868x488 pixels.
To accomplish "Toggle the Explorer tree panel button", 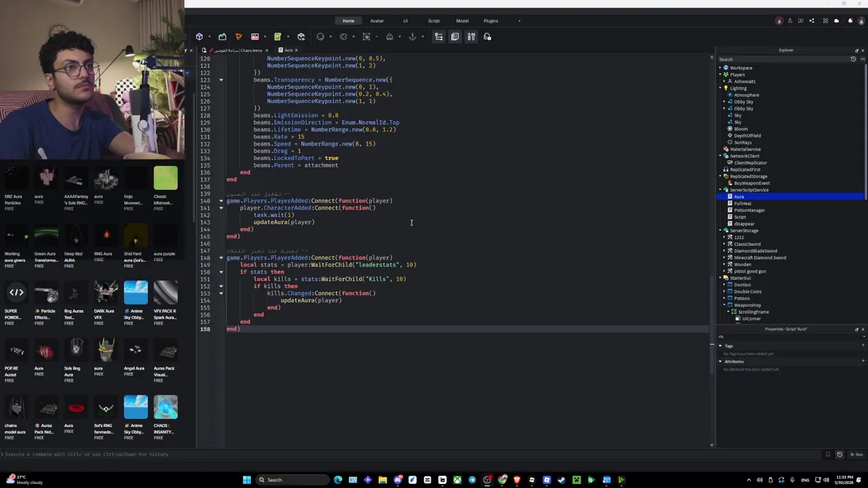I will coord(439,37).
